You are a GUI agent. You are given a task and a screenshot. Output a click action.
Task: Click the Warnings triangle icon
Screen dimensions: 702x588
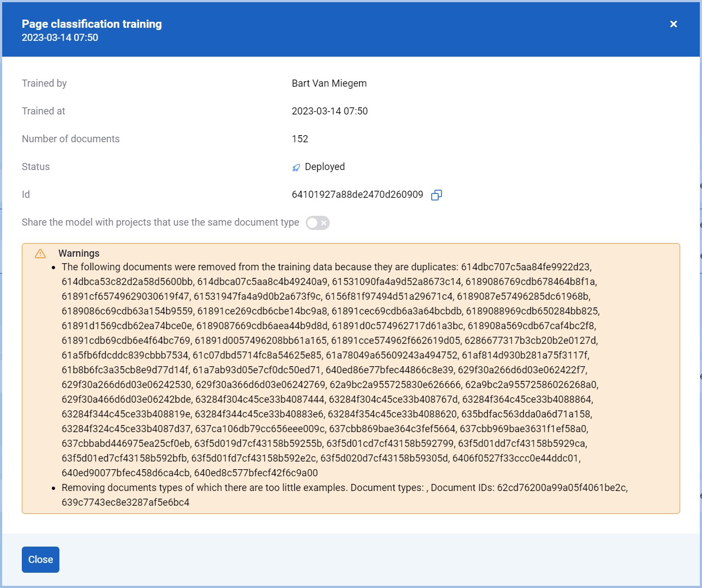40,253
